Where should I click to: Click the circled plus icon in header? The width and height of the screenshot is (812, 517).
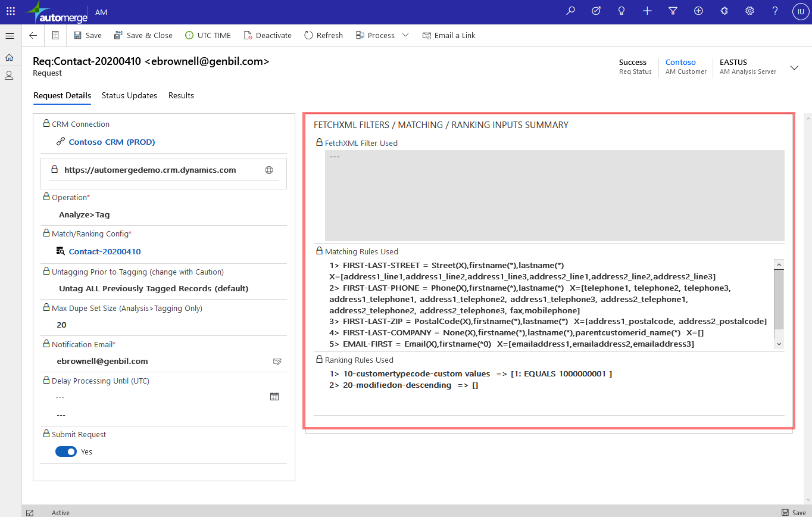click(x=698, y=11)
